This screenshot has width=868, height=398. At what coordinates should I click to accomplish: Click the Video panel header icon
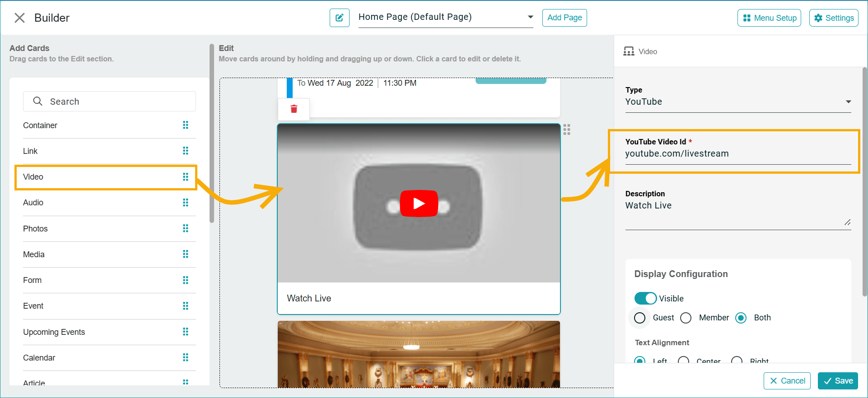629,51
